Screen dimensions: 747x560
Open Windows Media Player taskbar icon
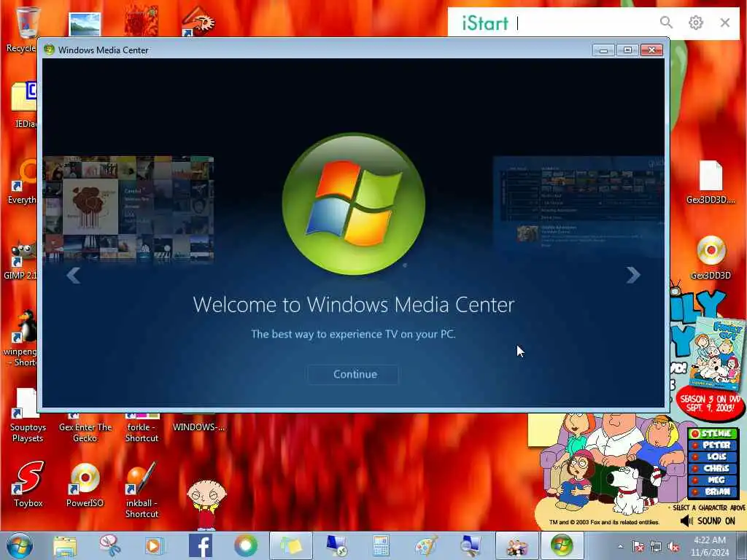point(154,546)
